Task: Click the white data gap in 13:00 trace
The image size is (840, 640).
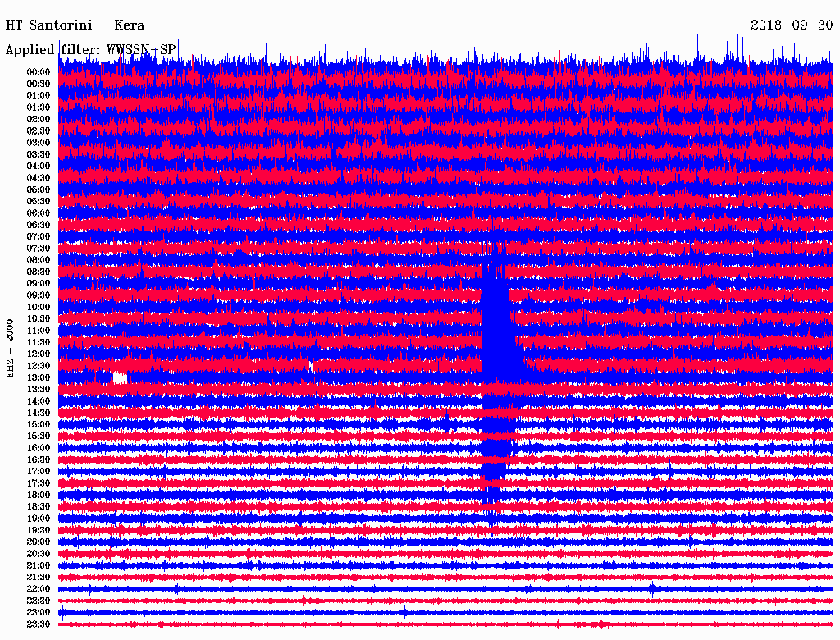Action: click(x=120, y=377)
